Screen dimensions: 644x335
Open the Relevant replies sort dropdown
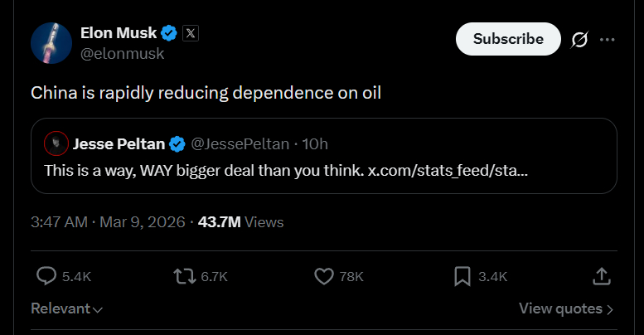click(x=66, y=308)
